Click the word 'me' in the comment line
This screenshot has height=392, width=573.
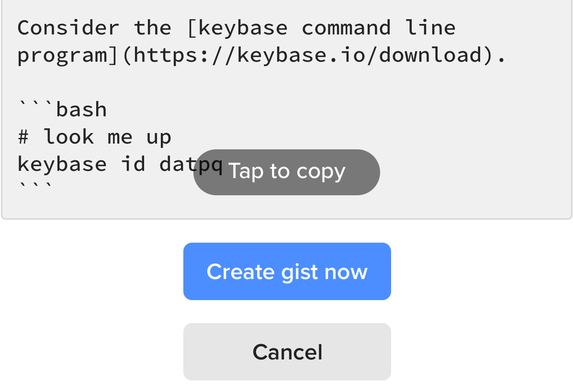(x=120, y=137)
